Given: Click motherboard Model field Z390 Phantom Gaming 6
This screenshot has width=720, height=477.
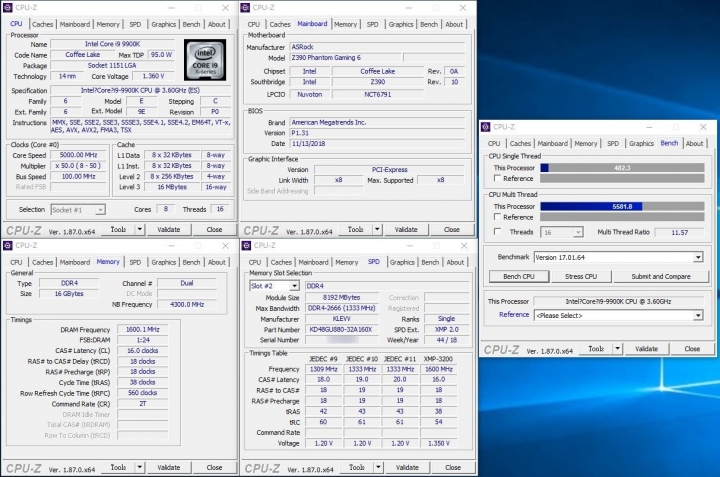Looking at the screenshot, I should tap(345, 58).
